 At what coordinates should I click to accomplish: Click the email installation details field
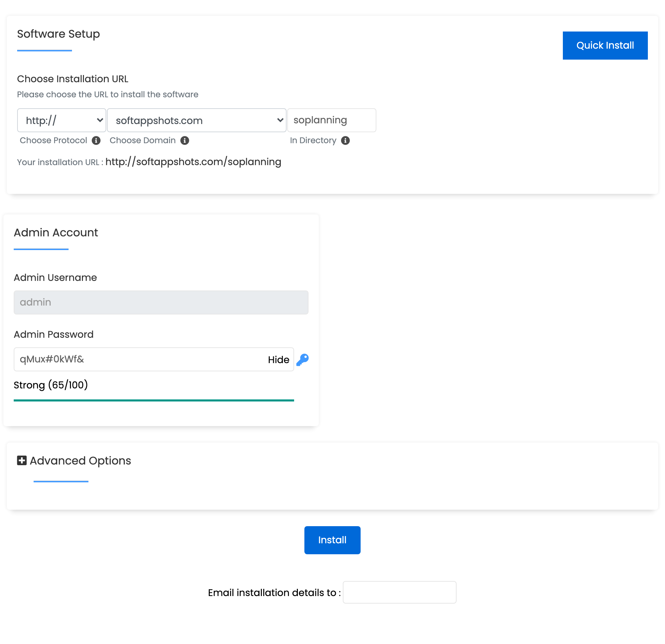click(x=399, y=593)
